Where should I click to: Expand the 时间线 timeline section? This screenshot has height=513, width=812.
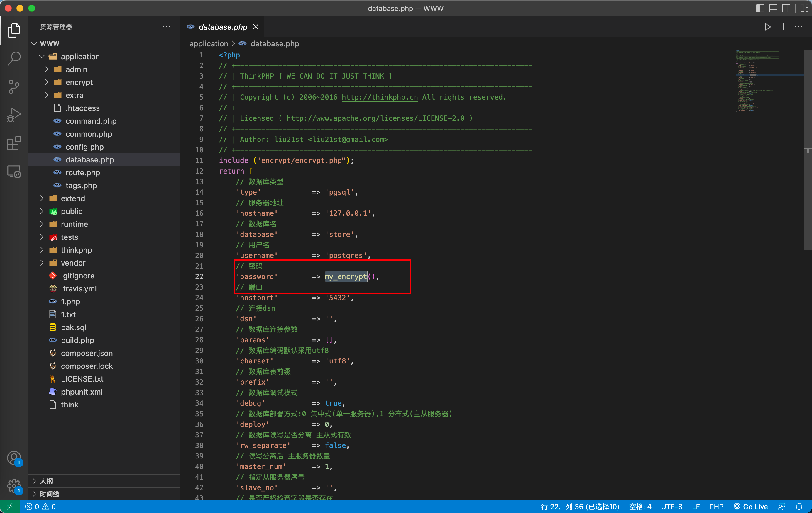(x=104, y=494)
